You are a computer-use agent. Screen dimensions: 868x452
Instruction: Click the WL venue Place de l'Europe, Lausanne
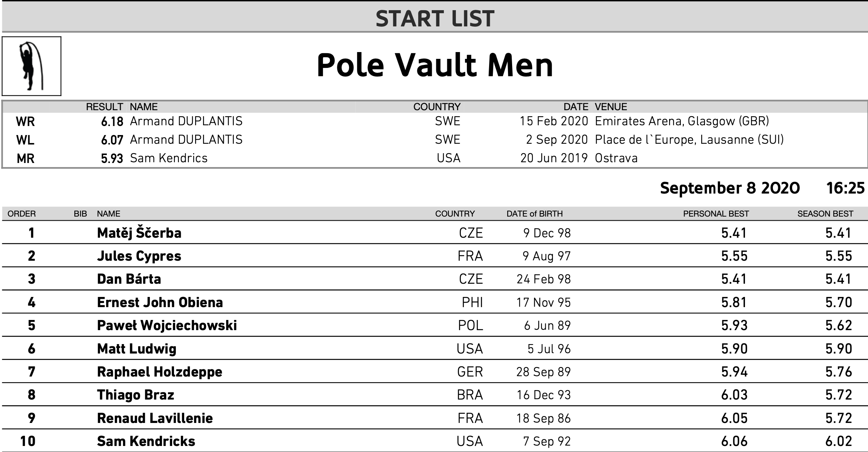(x=689, y=140)
